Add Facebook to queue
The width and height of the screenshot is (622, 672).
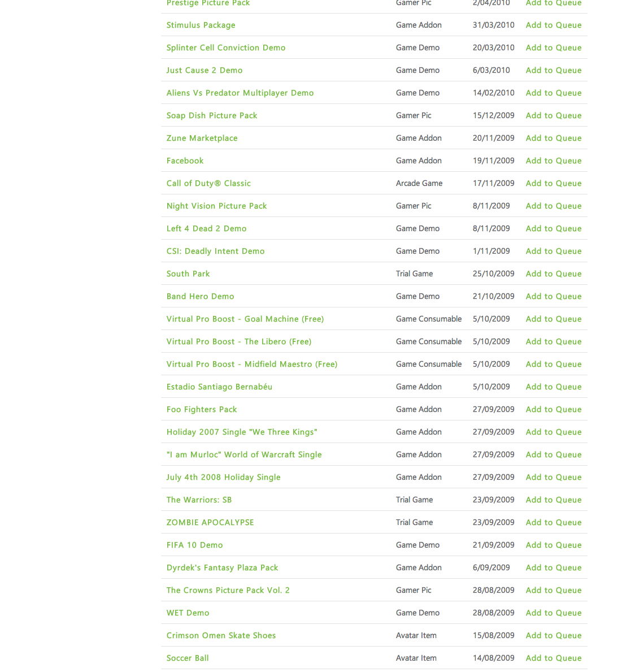pos(554,161)
